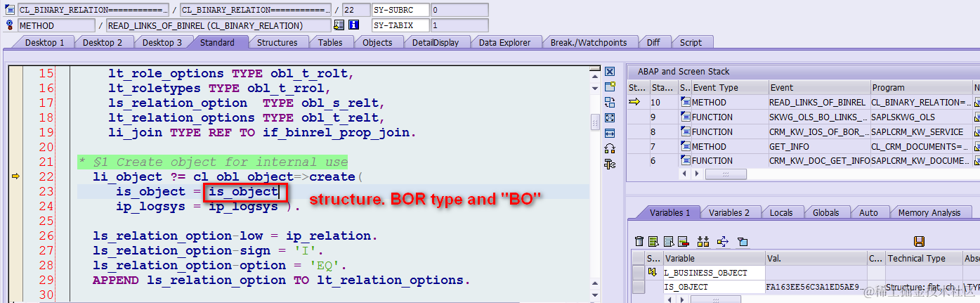Select the row selector for IS_OBJECT variable

639,287
